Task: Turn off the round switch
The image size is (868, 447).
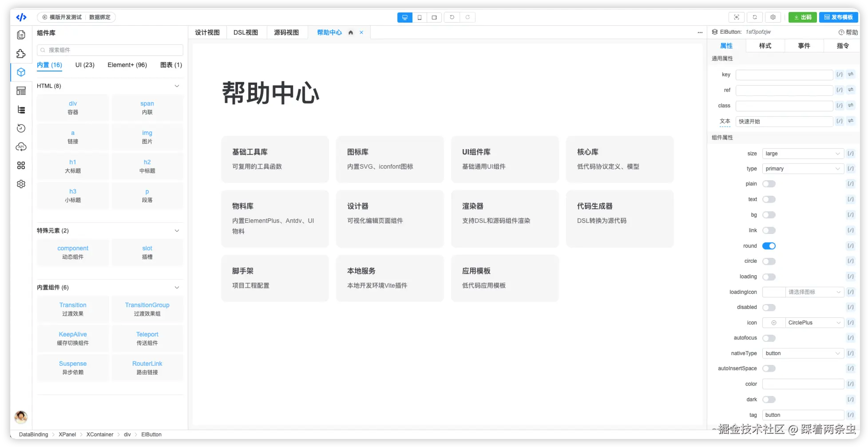Action: pyautogui.click(x=769, y=246)
